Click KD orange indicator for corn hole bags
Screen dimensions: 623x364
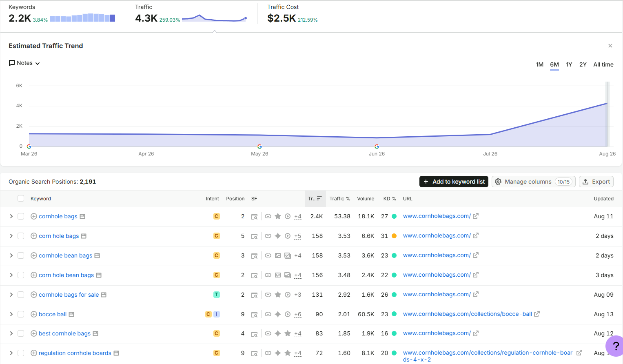pyautogui.click(x=394, y=236)
